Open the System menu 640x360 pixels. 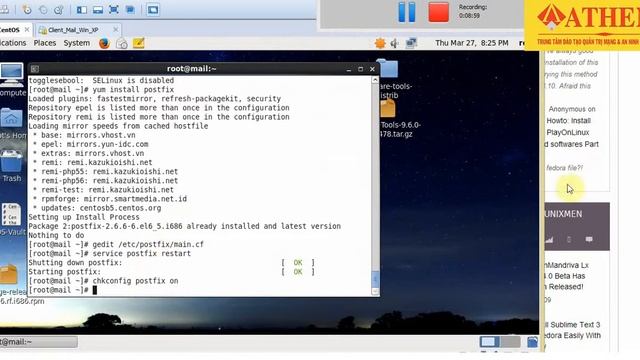(x=76, y=43)
